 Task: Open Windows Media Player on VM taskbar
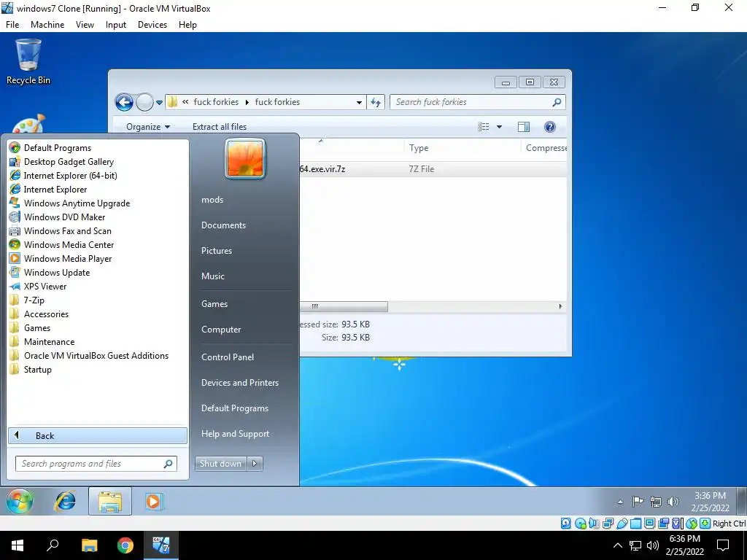(x=154, y=502)
